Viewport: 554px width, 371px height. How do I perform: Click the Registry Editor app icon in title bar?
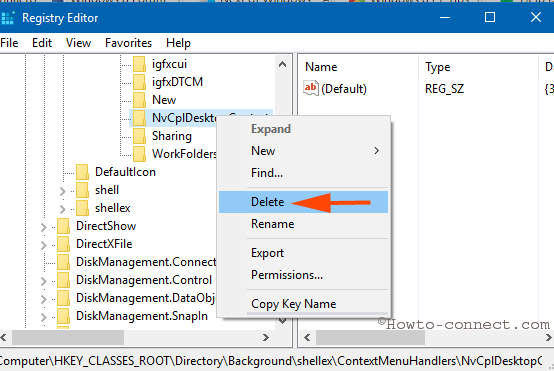(7, 18)
